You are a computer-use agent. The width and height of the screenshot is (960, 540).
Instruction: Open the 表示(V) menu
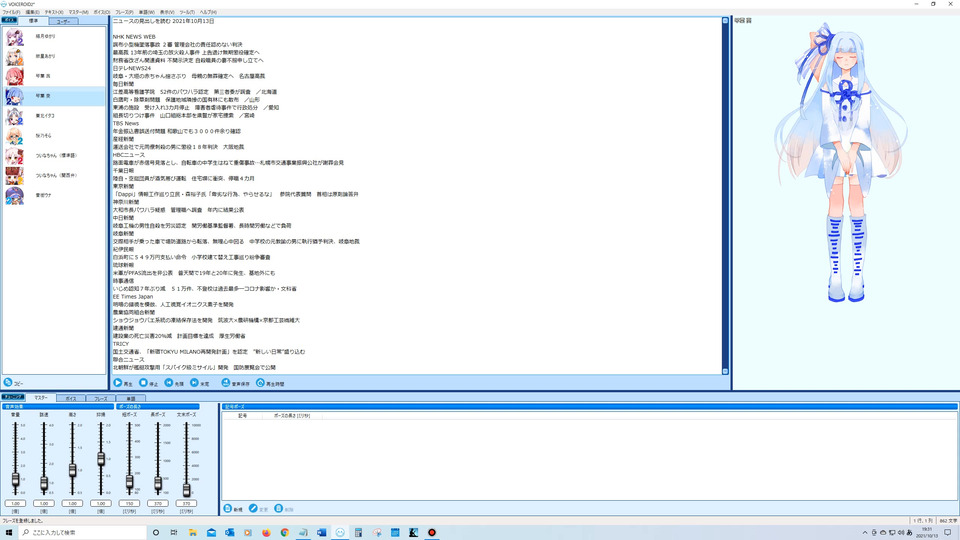click(x=167, y=12)
